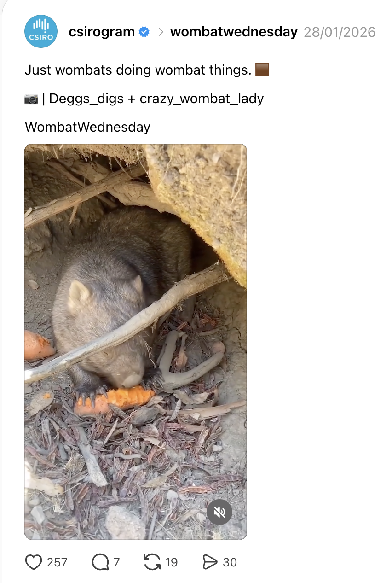The image size is (392, 583).
Task: Open the WombatWednesday tag below the caption
Action: 87,127
